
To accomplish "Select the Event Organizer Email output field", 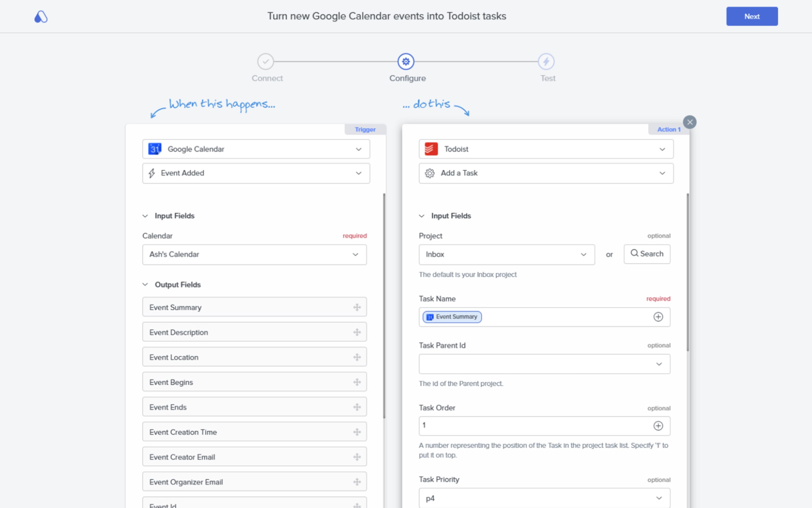I will (254, 481).
